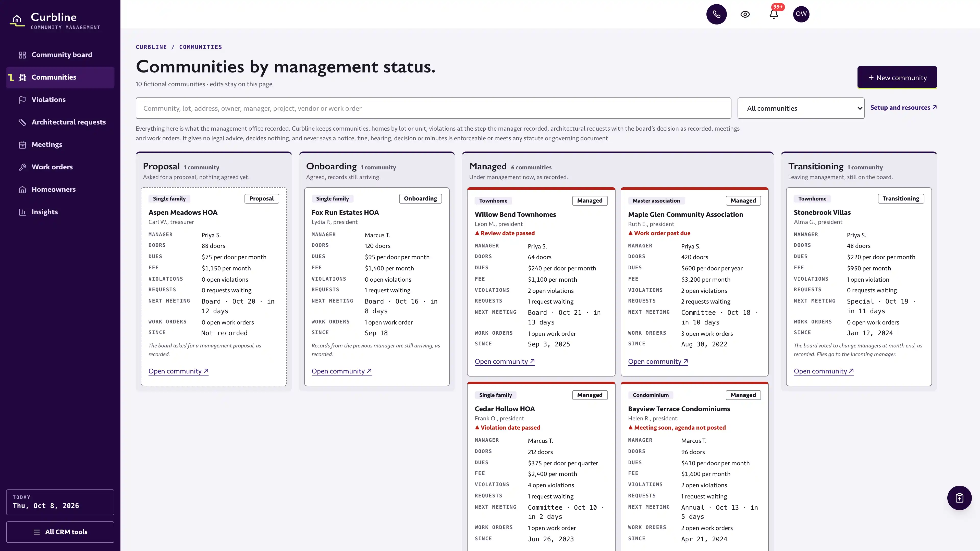Open All CRM tools menu

coord(60,532)
